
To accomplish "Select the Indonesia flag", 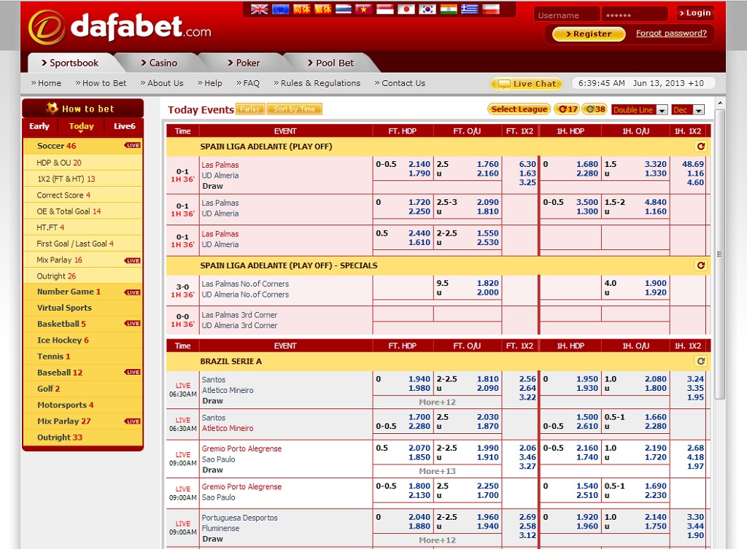I will point(385,9).
